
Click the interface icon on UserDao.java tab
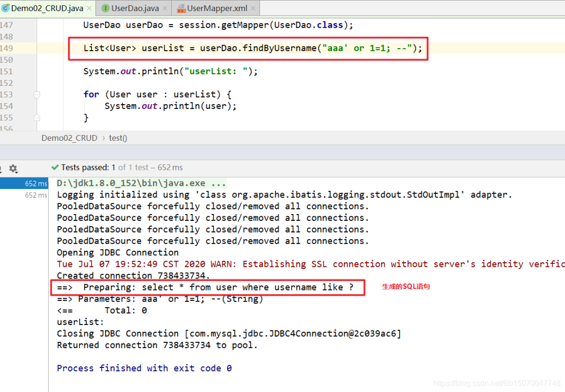tap(106, 8)
